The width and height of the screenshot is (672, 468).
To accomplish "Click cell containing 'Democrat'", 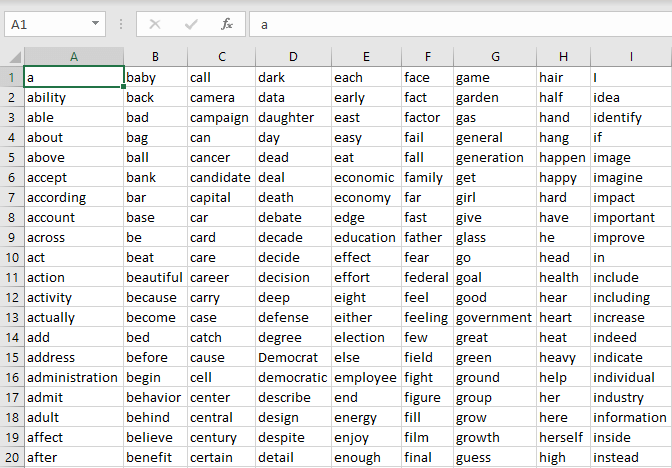I will pos(294,357).
